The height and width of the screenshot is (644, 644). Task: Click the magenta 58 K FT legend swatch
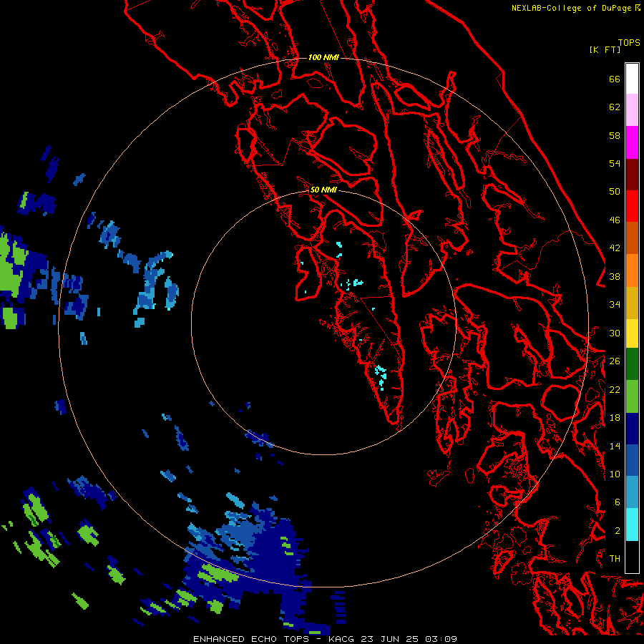632,142
